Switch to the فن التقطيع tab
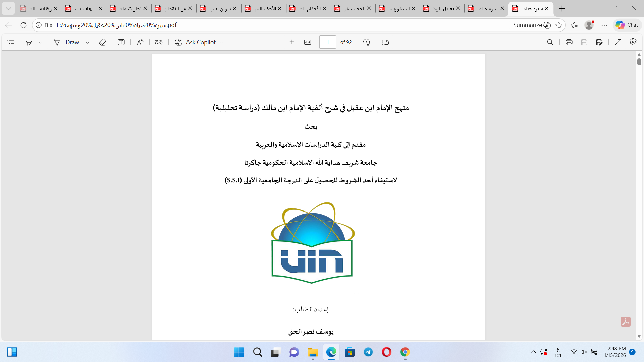The height and width of the screenshot is (362, 644). (x=174, y=9)
